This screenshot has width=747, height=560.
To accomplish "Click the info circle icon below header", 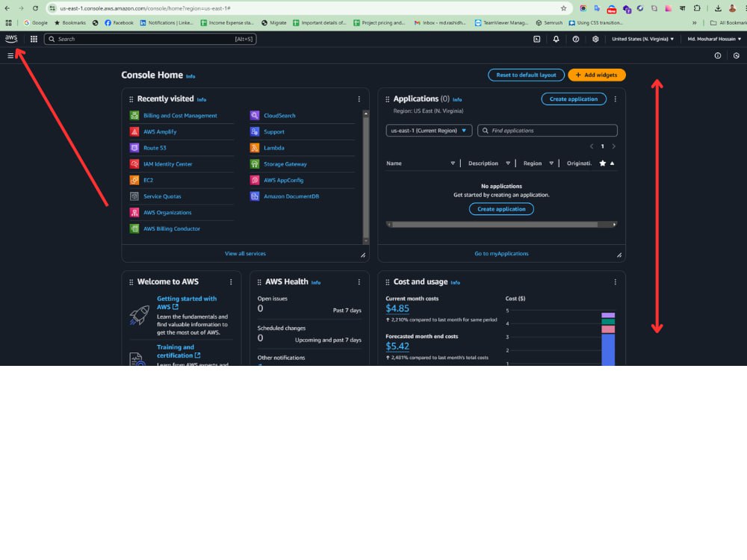I will coord(717,56).
